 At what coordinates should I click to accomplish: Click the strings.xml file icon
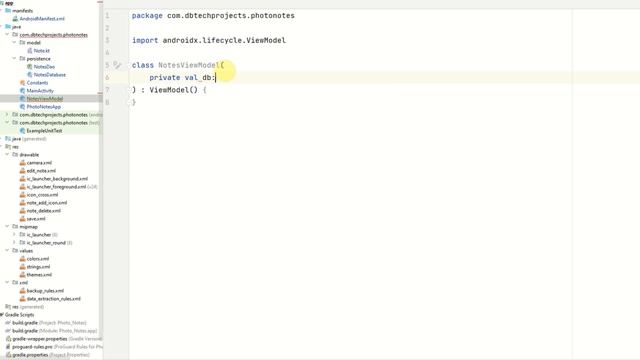tap(22, 267)
